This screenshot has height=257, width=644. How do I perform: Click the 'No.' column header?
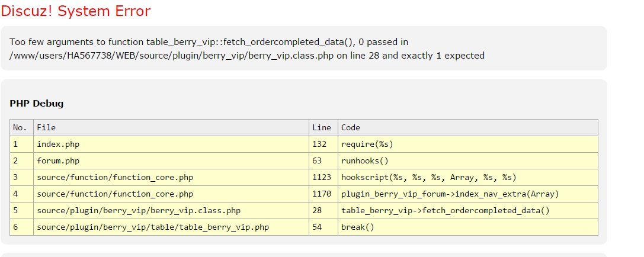coord(22,128)
